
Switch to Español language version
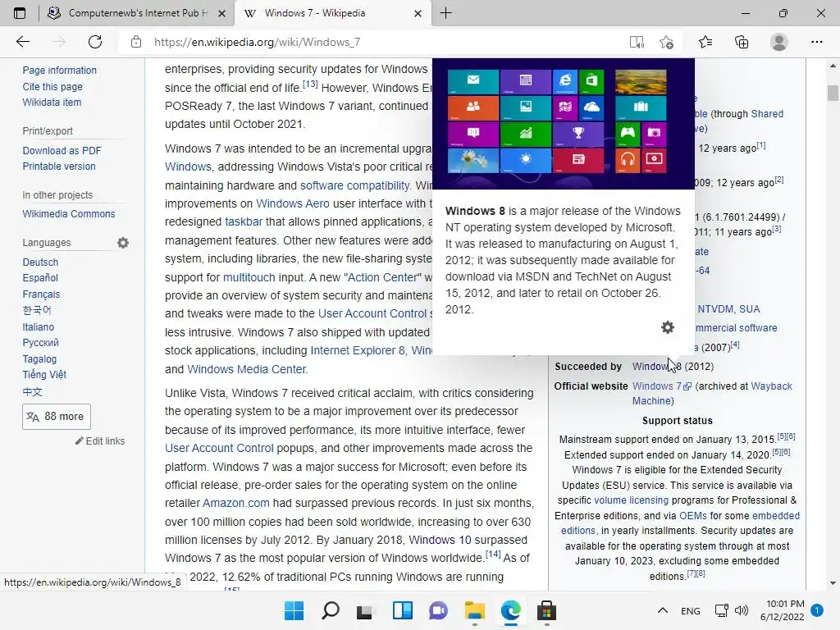[x=40, y=277]
